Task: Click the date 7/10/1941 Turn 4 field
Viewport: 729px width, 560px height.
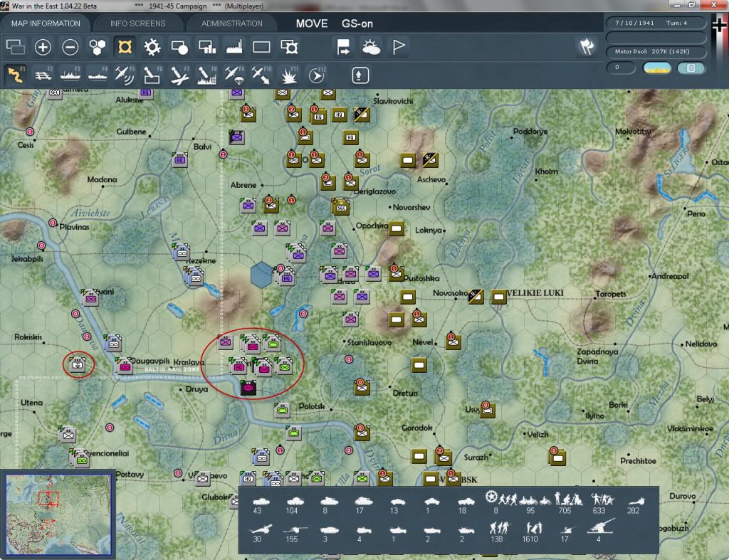Action: pos(656,23)
